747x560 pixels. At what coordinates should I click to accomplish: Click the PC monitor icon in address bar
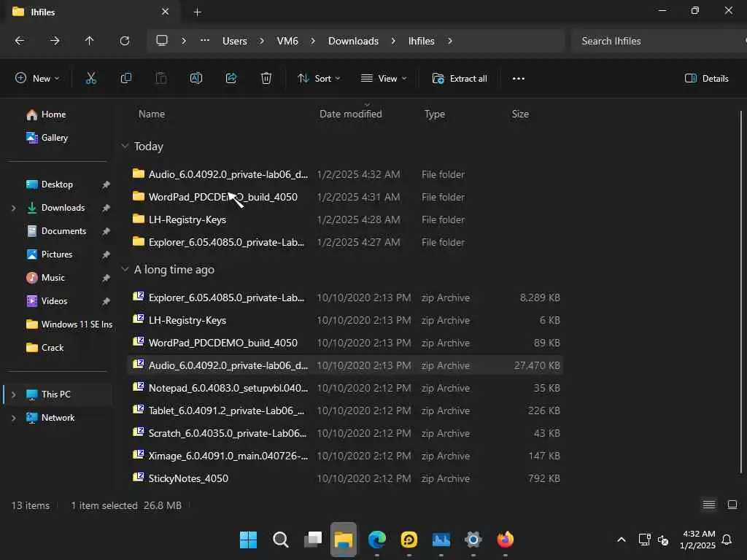pyautogui.click(x=162, y=41)
